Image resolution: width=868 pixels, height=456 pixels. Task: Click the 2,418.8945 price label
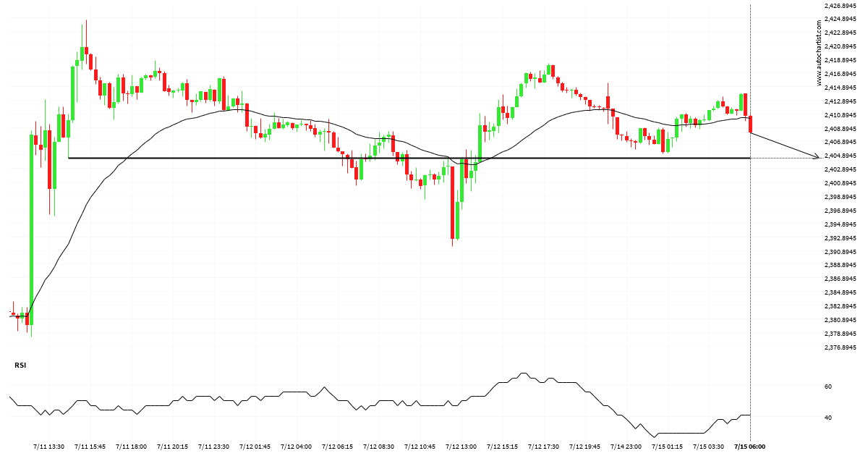click(840, 61)
